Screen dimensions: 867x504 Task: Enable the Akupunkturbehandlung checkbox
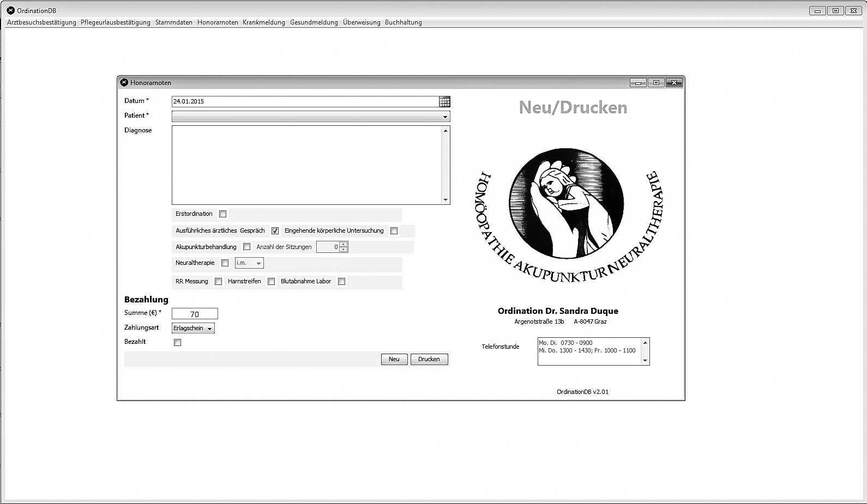[x=246, y=247]
